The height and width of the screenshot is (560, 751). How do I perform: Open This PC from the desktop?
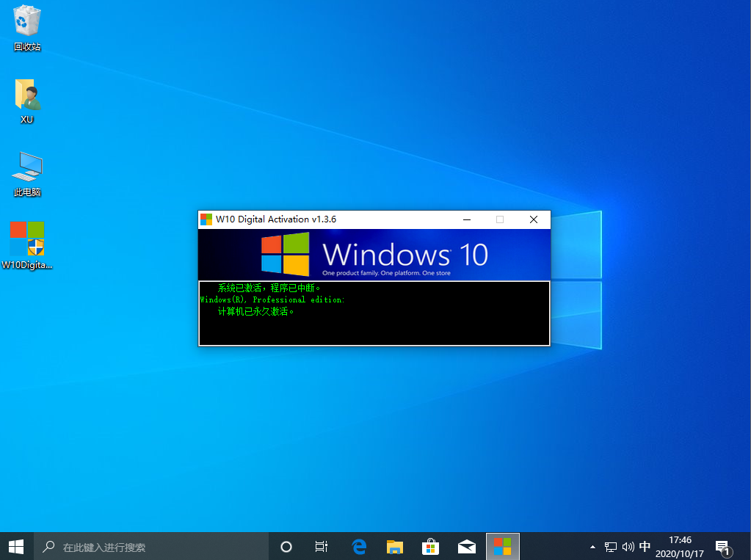(x=26, y=167)
